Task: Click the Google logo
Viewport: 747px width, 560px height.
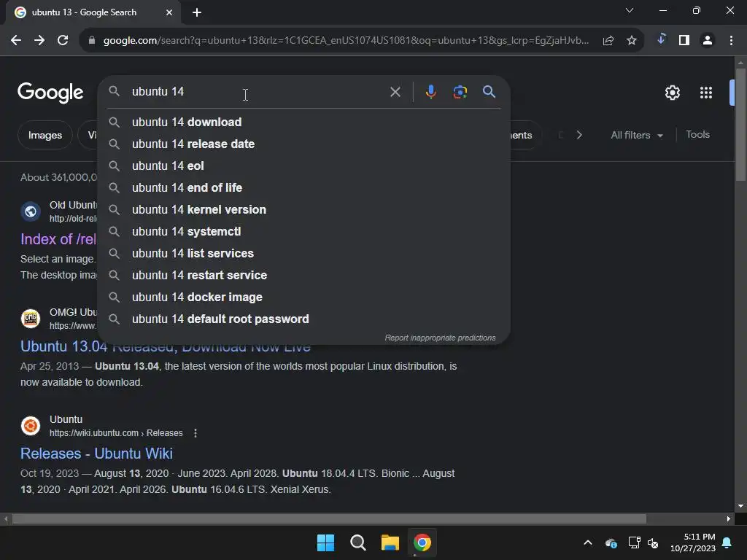Action: (50, 93)
